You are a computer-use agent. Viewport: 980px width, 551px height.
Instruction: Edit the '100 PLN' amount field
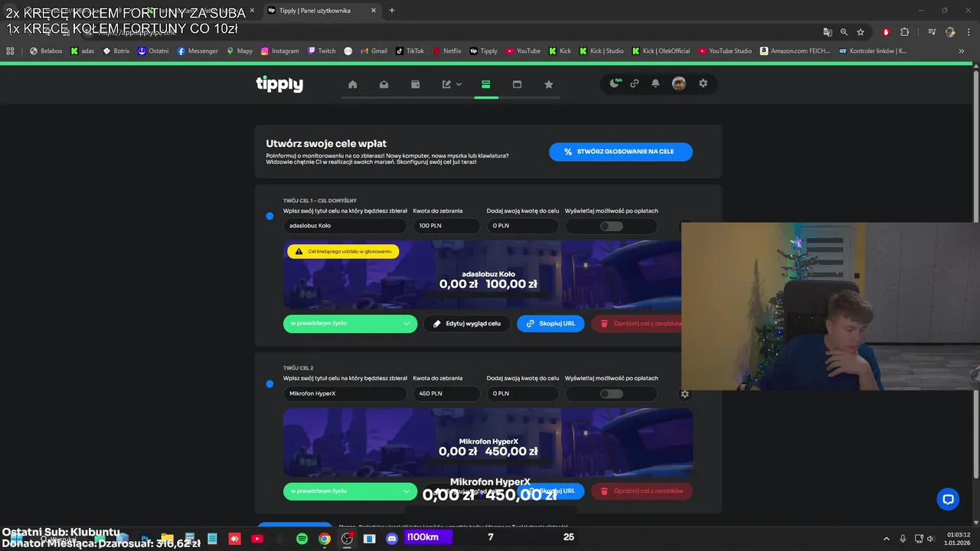pos(446,226)
